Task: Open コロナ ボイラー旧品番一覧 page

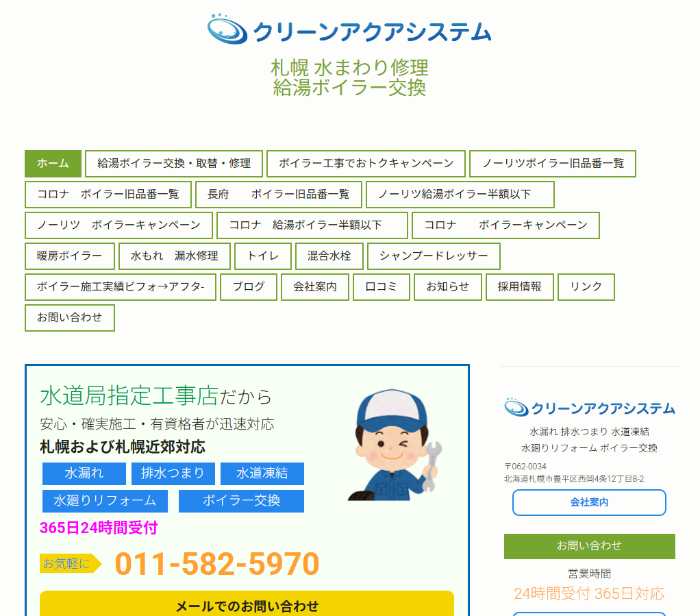Action: [x=108, y=195]
